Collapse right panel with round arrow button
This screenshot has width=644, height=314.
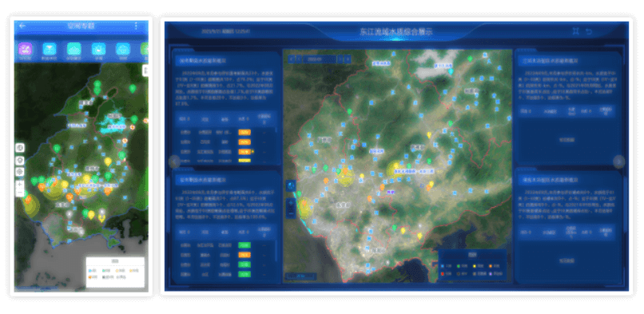[619, 161]
